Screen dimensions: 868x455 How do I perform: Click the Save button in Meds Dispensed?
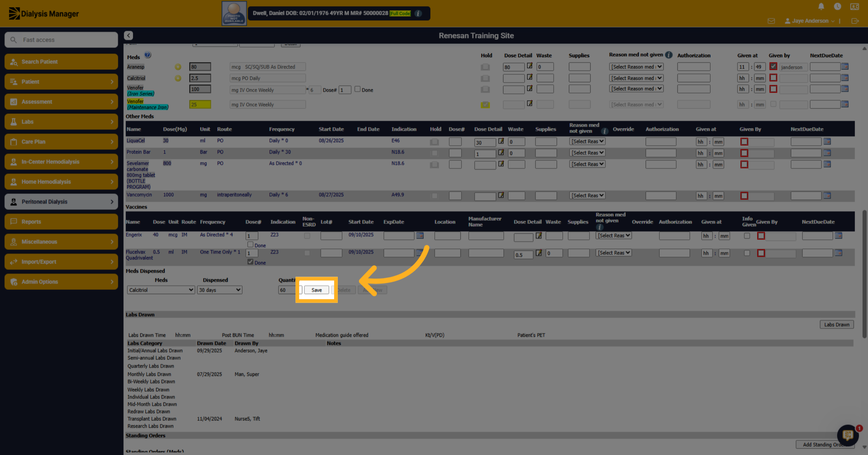316,290
